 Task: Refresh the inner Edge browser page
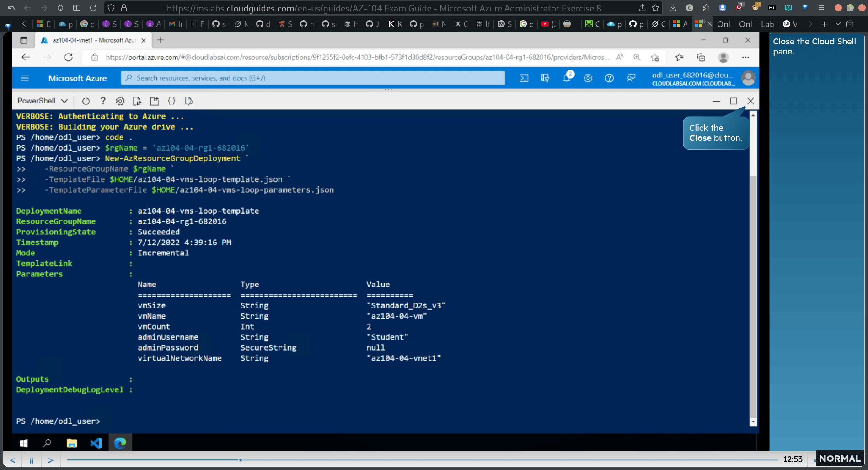point(69,57)
